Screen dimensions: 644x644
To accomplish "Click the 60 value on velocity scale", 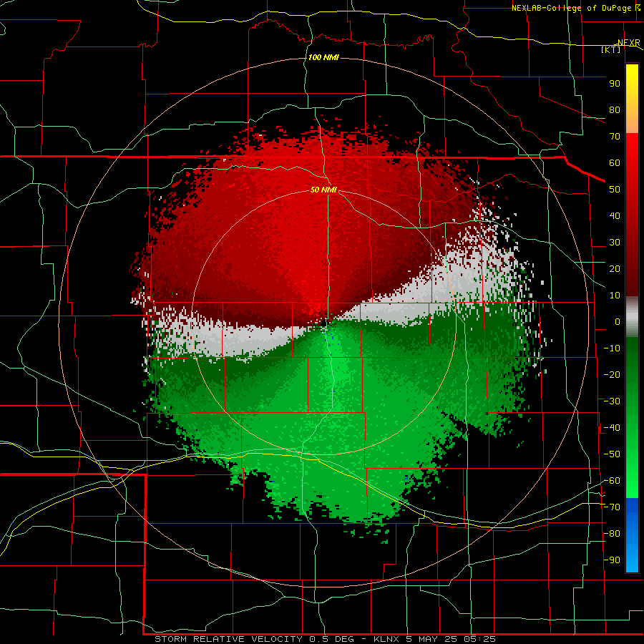I will pyautogui.click(x=615, y=162).
